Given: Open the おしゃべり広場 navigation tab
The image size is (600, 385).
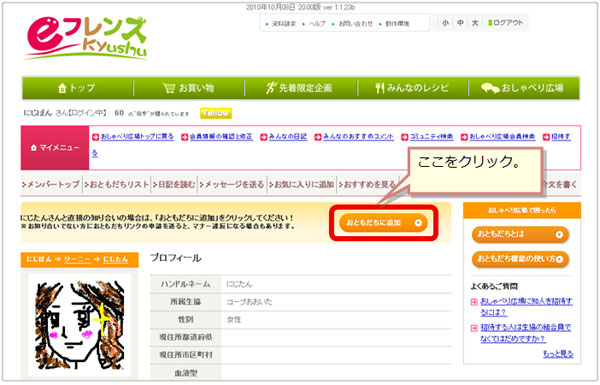Looking at the screenshot, I should 523,88.
